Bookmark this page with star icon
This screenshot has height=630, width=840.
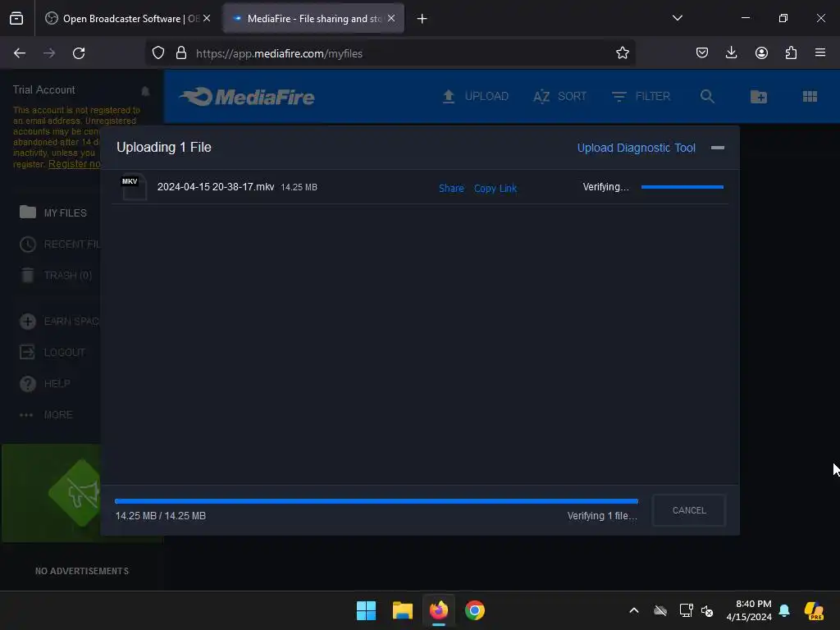[x=622, y=53]
